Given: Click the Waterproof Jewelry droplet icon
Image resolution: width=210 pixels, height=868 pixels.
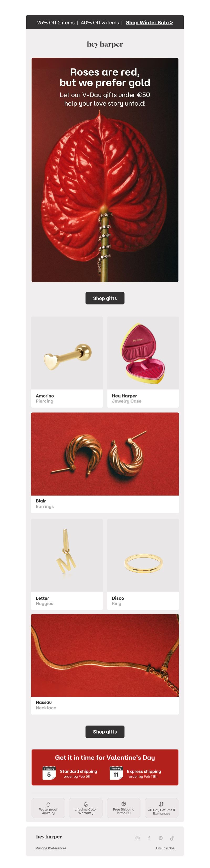Looking at the screenshot, I should click(x=48, y=804).
